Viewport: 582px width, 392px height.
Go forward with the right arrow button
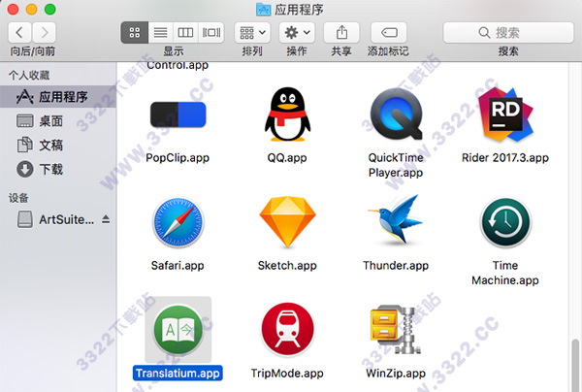[45, 33]
